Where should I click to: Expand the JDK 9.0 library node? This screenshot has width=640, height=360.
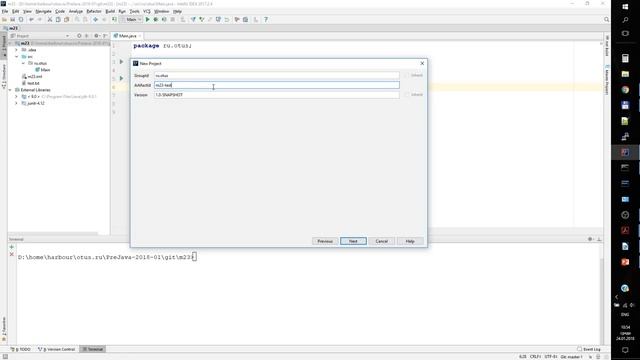(16, 97)
